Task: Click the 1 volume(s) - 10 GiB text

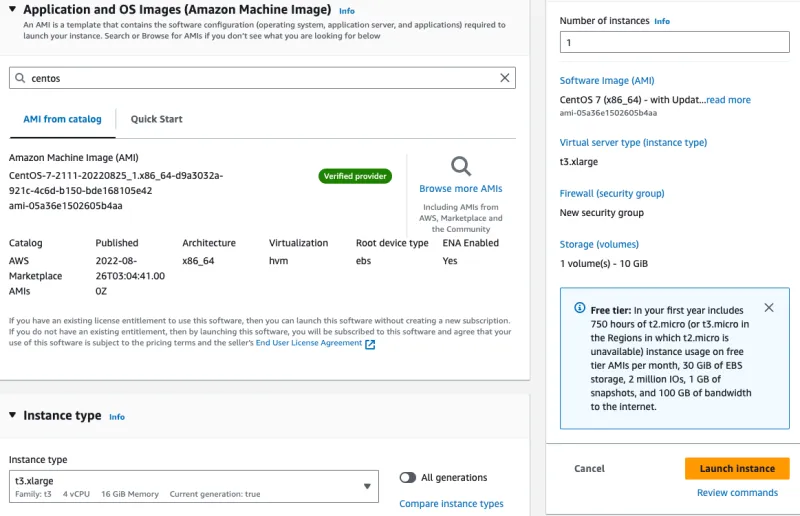Action: tap(604, 264)
